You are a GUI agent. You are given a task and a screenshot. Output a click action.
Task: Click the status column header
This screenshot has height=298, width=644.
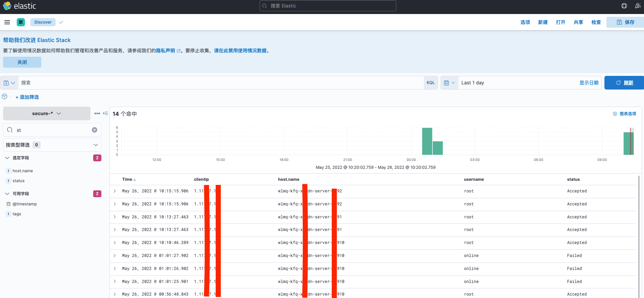[x=573, y=179]
